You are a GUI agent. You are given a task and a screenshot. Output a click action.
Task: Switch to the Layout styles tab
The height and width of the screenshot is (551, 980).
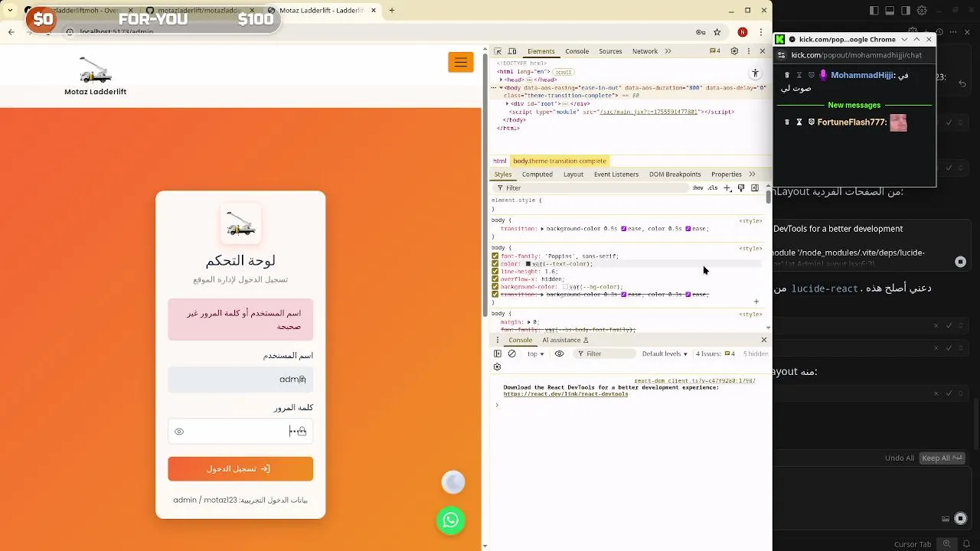[x=573, y=174]
